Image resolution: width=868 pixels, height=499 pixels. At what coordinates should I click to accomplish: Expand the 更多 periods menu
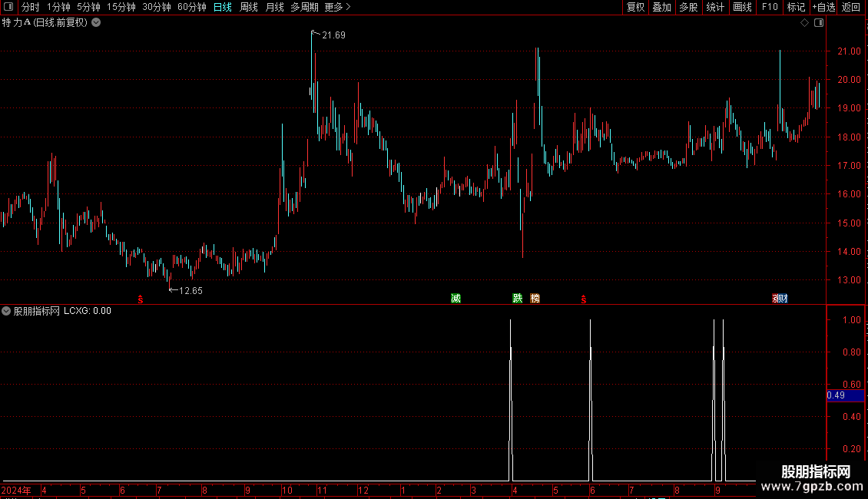pyautogui.click(x=338, y=7)
